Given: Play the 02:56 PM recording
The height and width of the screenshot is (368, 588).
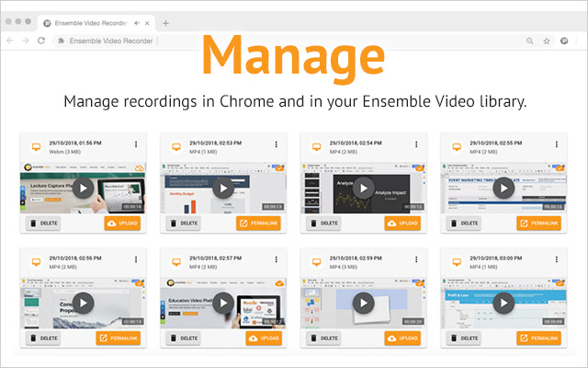Looking at the screenshot, I should click(x=83, y=303).
